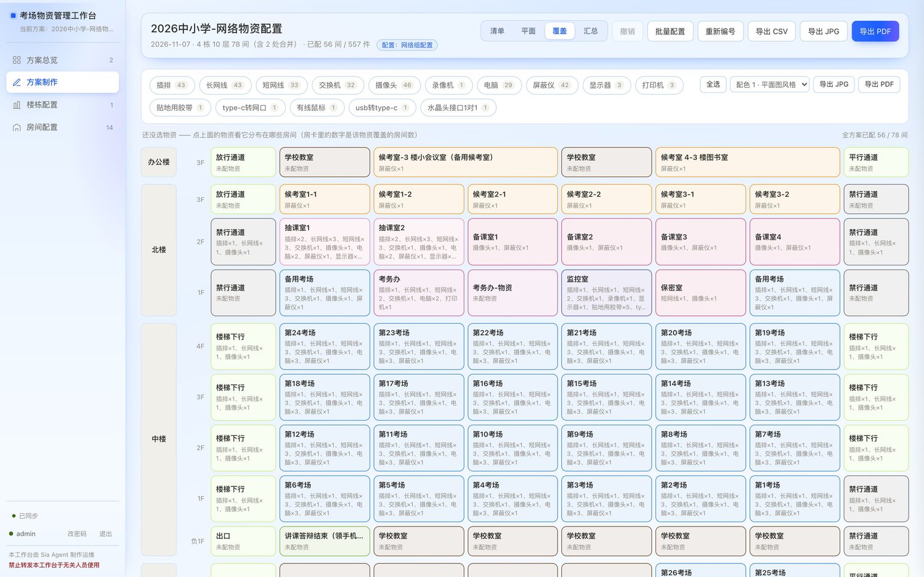
Task: Select the 覆盖 view tab
Action: 560,31
